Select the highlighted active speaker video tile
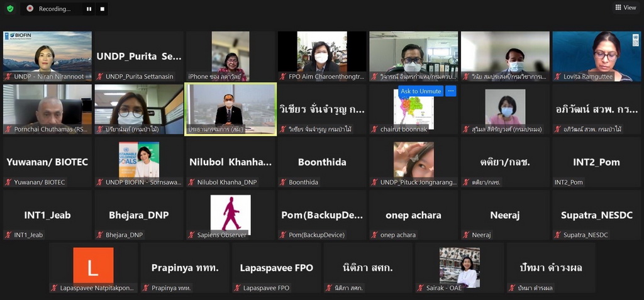 tap(230, 108)
